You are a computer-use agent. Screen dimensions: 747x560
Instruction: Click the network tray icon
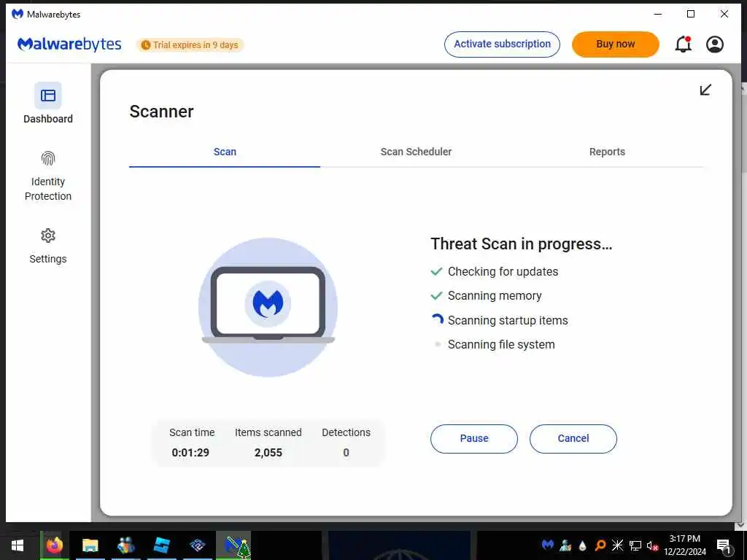tap(635, 545)
